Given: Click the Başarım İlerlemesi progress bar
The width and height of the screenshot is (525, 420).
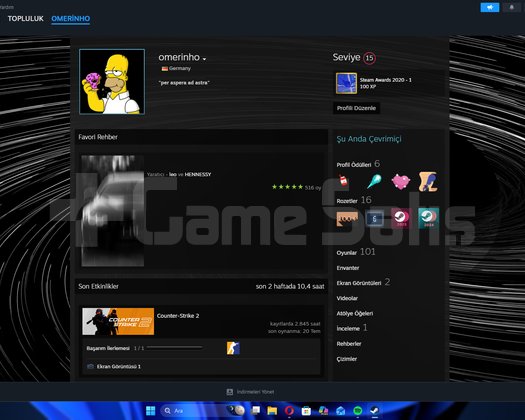Looking at the screenshot, I should click(x=175, y=348).
